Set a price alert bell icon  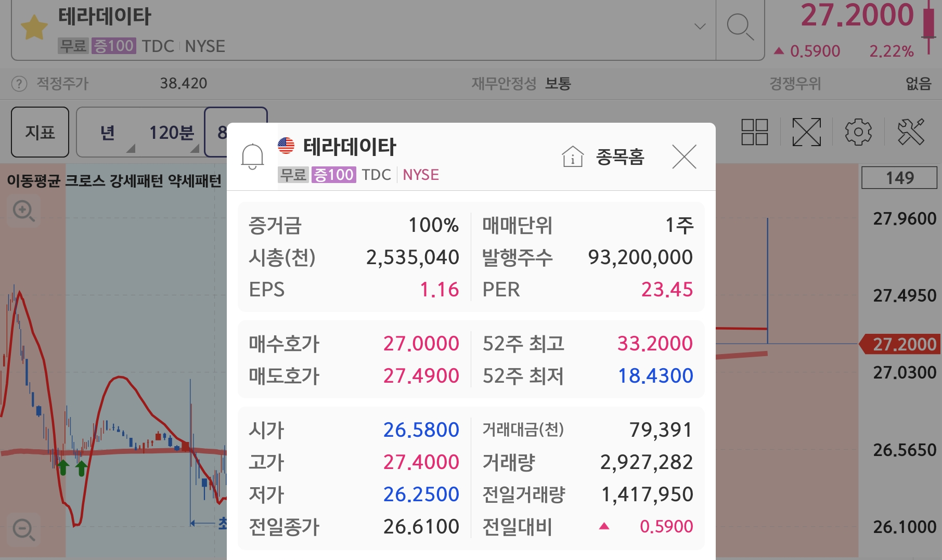[x=252, y=156]
